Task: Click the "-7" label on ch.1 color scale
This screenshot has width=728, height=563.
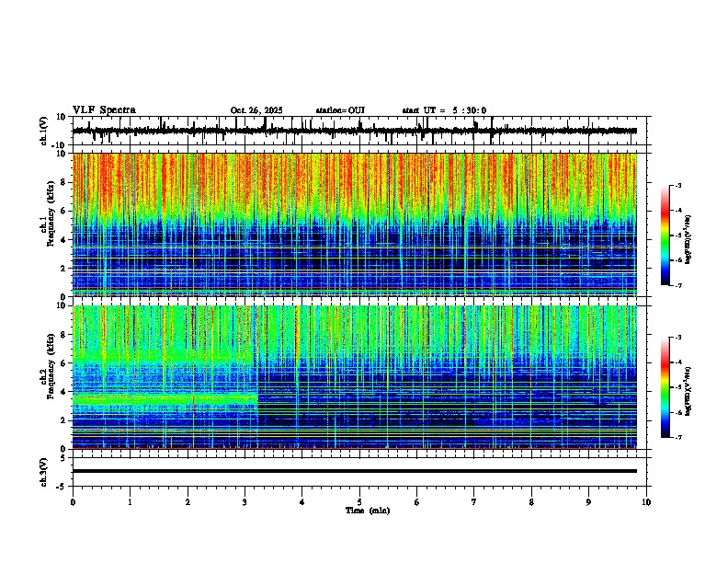Action: tap(678, 286)
